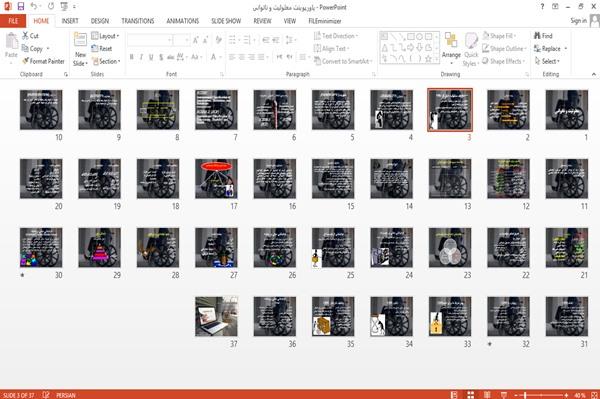The height and width of the screenshot is (399, 600).
Task: Click zoom in plus button
Action: [566, 395]
